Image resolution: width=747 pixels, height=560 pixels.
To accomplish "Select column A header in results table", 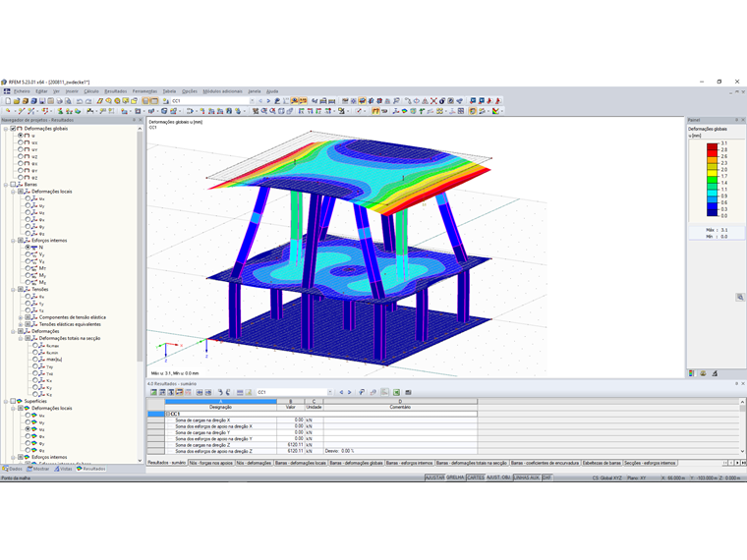I will [x=220, y=402].
